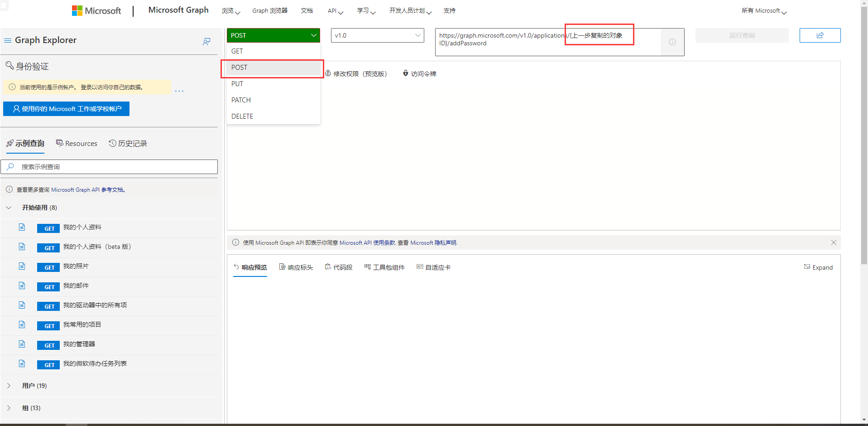Click the request URL input box

coord(548,42)
